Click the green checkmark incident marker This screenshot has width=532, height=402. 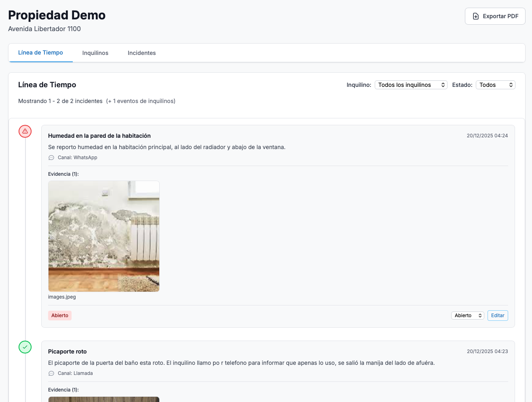click(x=25, y=347)
